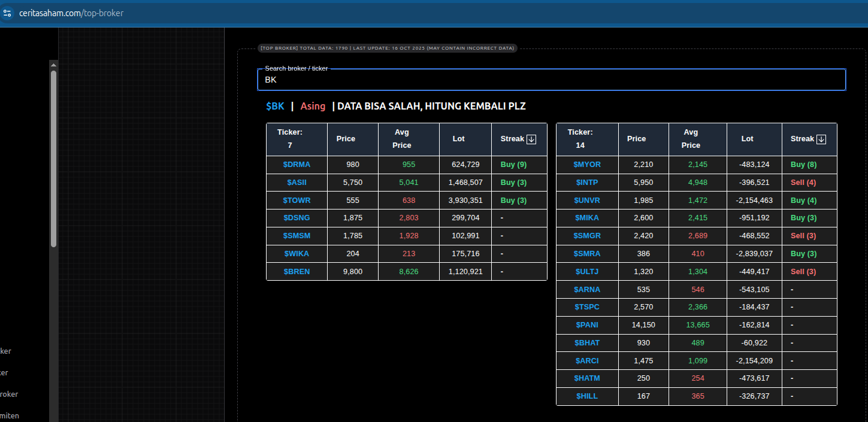Image resolution: width=868 pixels, height=422 pixels.
Task: Click Streak sort arrow in 7-ticker table
Action: coord(531,139)
